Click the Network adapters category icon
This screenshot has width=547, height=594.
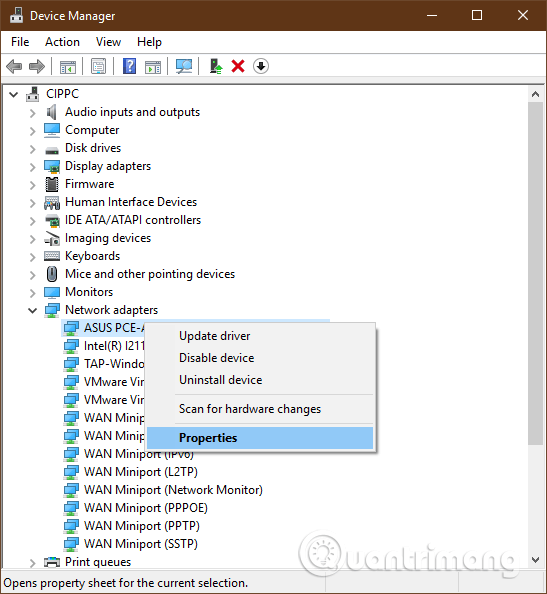click(x=52, y=310)
